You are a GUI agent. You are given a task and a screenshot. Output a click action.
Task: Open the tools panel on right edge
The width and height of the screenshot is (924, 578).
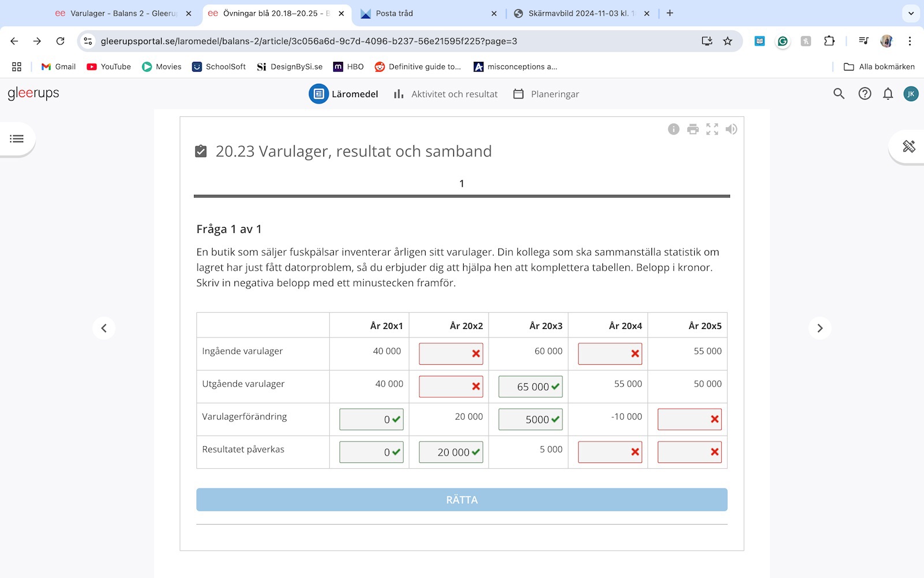click(908, 146)
